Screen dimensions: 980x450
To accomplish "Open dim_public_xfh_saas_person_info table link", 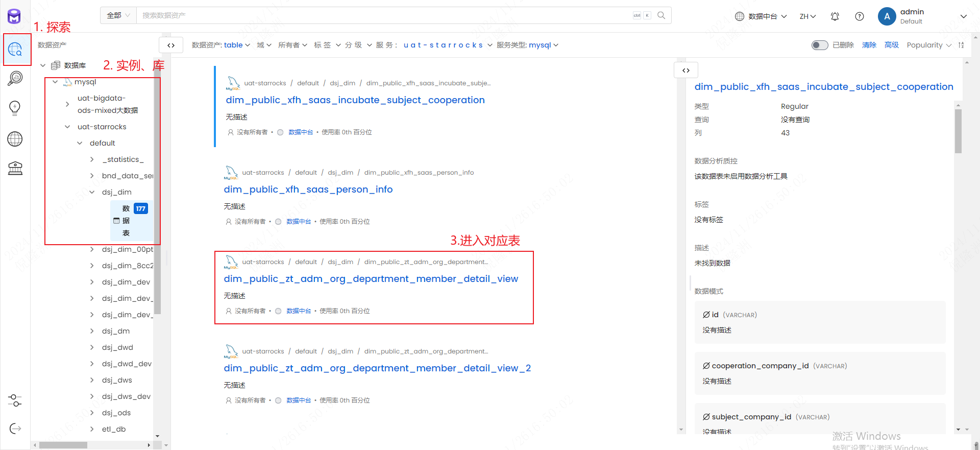I will coord(308,190).
